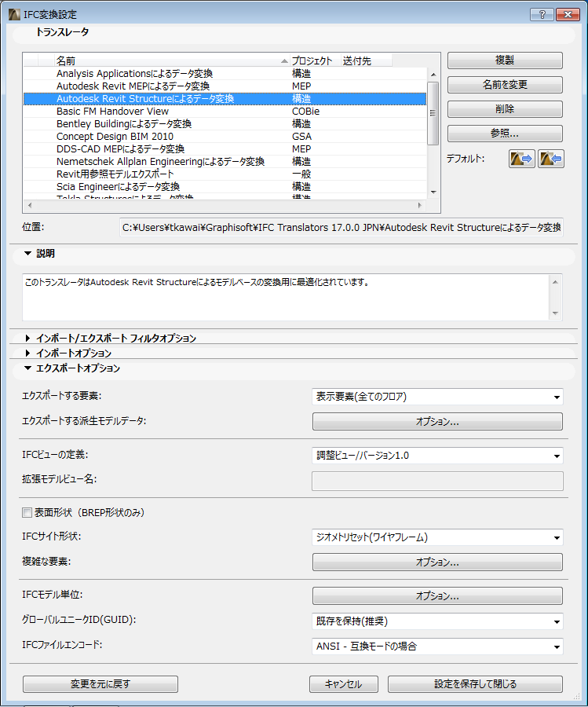Click 設定を保存して閉じる button
Screen dimensions: 588x707
point(475,684)
